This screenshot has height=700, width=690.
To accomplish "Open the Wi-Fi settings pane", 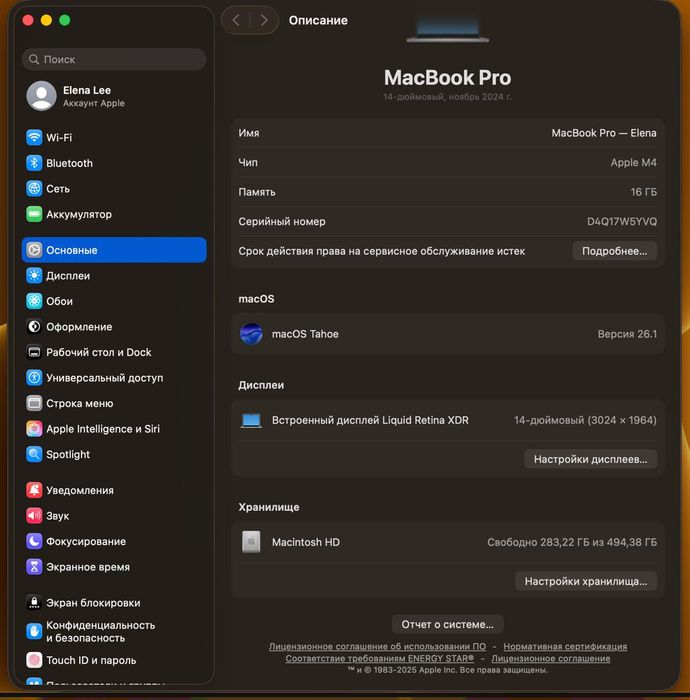I will click(114, 138).
